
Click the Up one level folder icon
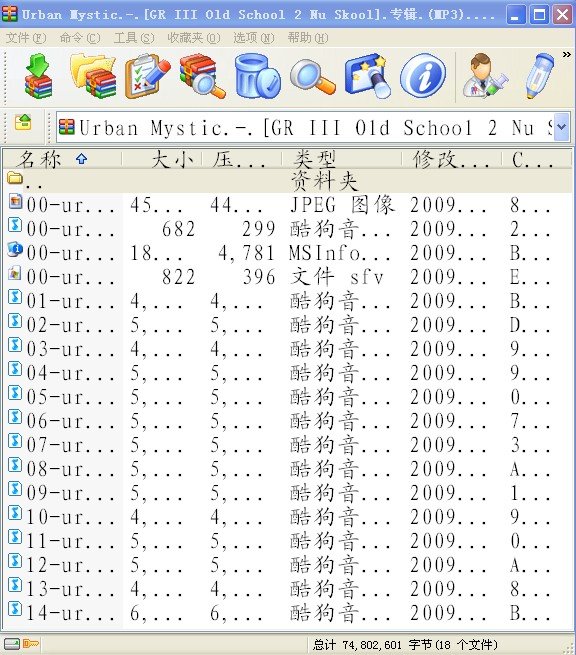pyautogui.click(x=23, y=122)
